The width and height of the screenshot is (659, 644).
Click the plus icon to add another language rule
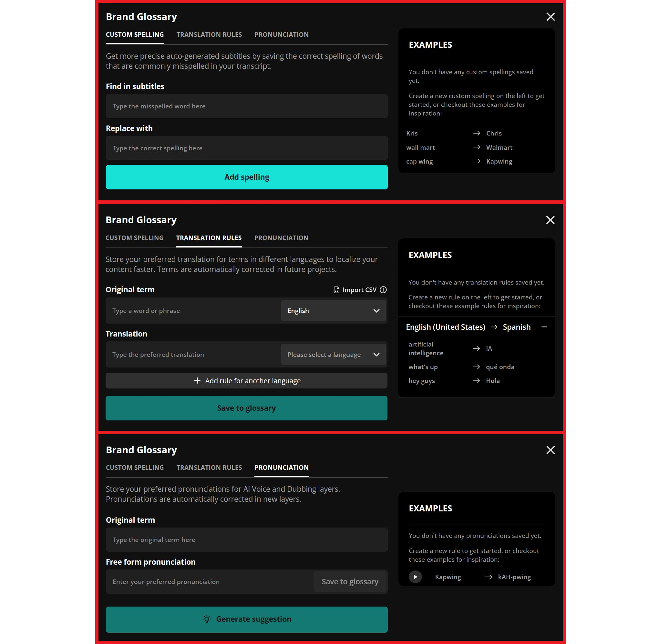[x=197, y=380]
